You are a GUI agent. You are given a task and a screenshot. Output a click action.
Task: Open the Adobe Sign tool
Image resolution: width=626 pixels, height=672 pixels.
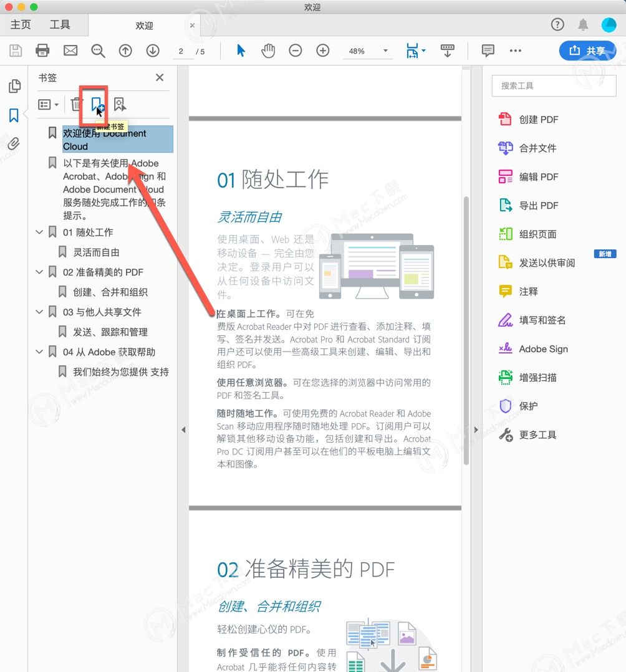click(x=533, y=349)
